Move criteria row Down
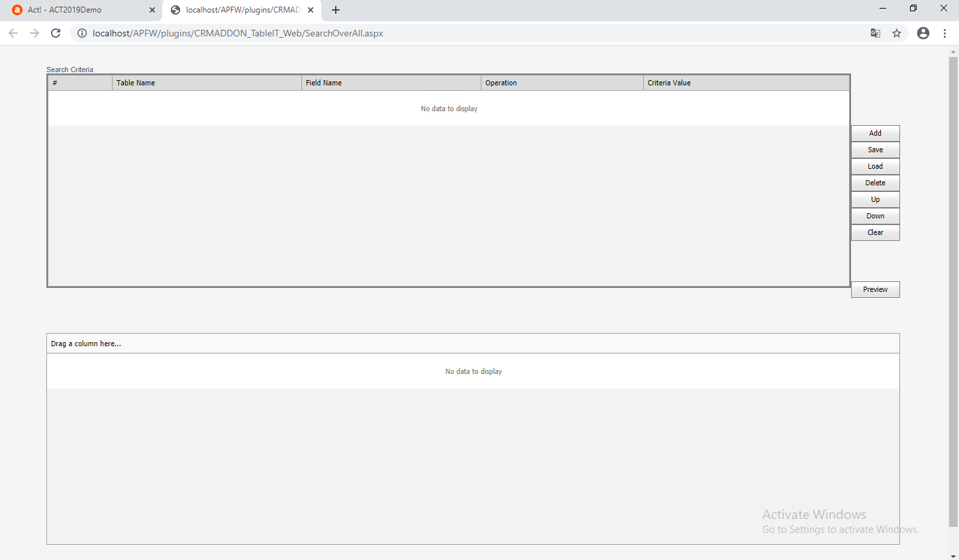959x560 pixels. pyautogui.click(x=875, y=216)
